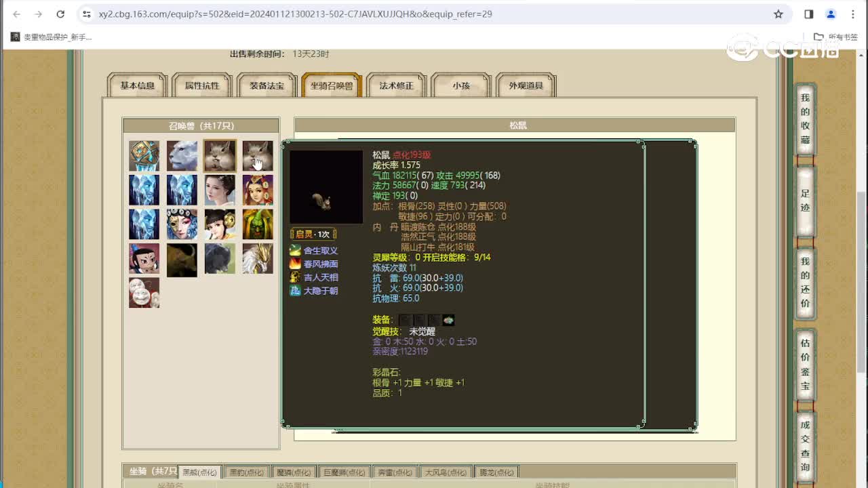Viewport: 868px width, 488px height.
Task: Open the 所有书签 bookmarks folder
Action: coord(835,37)
